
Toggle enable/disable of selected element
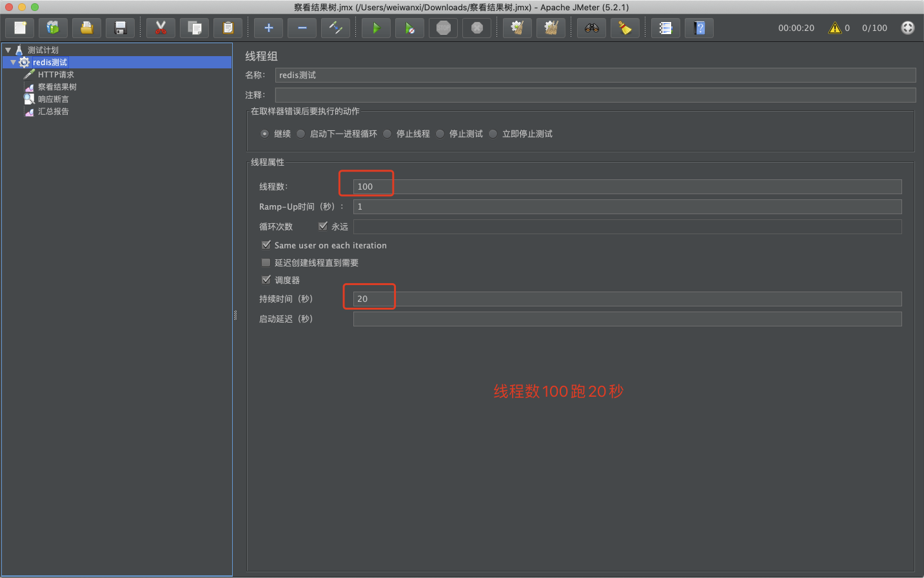(x=335, y=28)
